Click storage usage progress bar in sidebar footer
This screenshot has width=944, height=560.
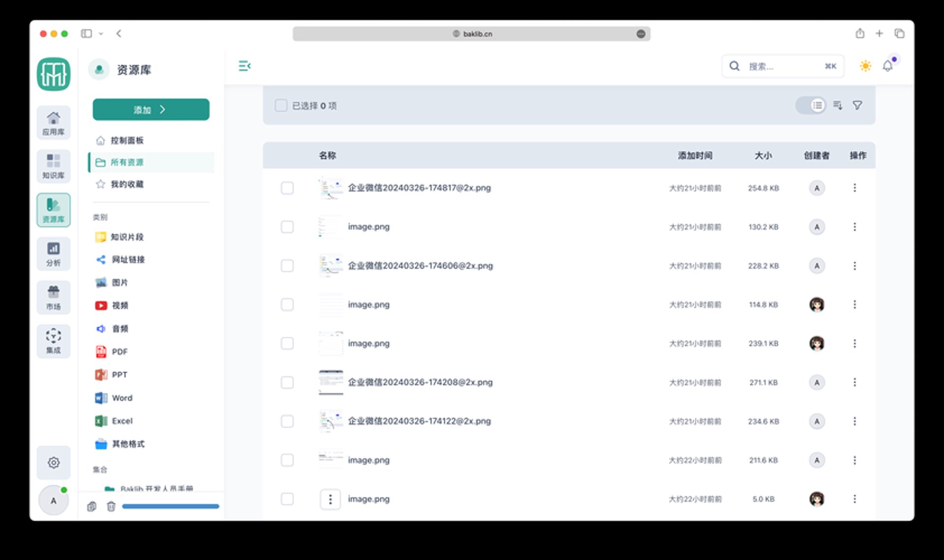170,506
